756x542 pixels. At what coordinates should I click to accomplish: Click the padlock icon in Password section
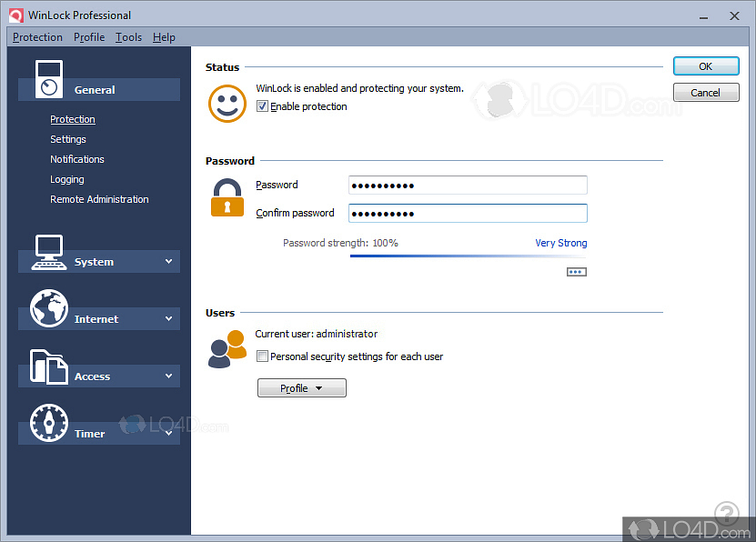tap(227, 198)
